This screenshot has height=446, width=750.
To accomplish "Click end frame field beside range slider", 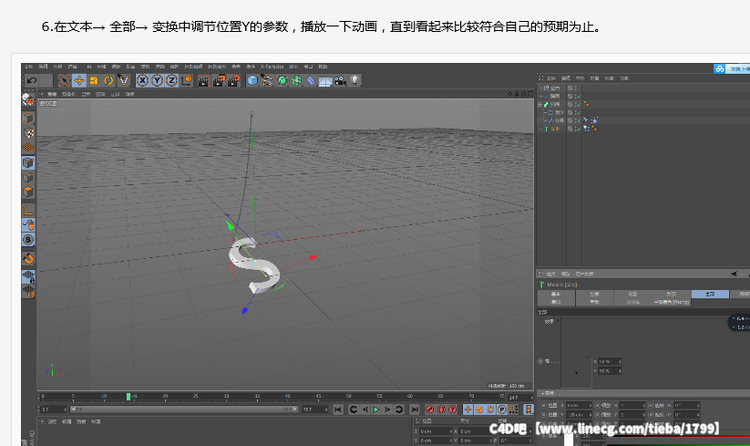I will click(314, 409).
